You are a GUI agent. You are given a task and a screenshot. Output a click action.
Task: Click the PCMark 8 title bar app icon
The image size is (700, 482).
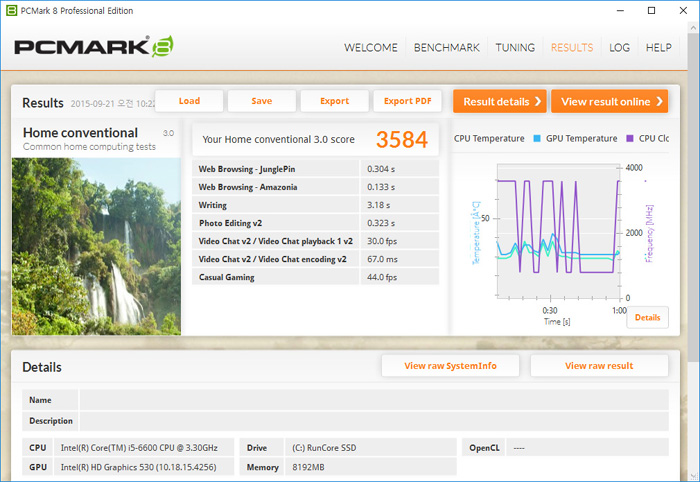pos(12,10)
